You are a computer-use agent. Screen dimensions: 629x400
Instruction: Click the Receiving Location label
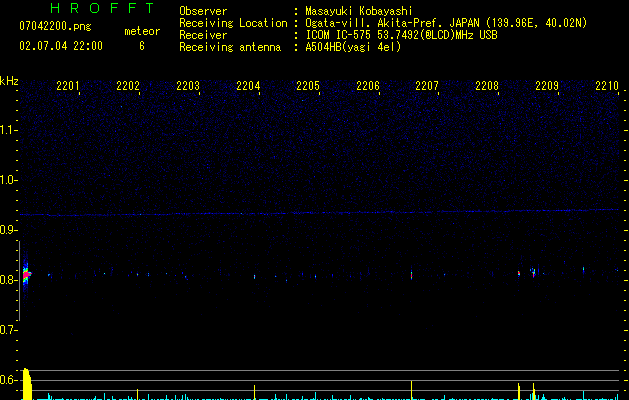point(233,23)
